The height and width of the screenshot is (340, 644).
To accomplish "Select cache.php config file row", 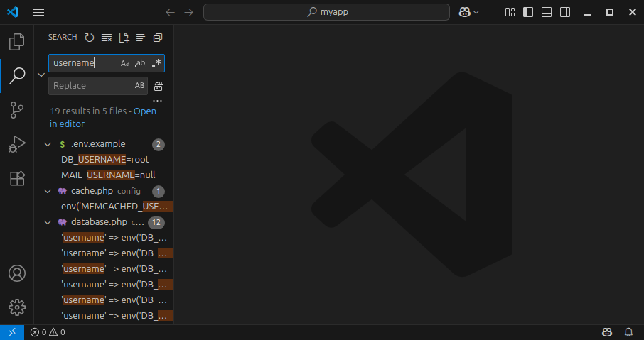I will (x=104, y=191).
